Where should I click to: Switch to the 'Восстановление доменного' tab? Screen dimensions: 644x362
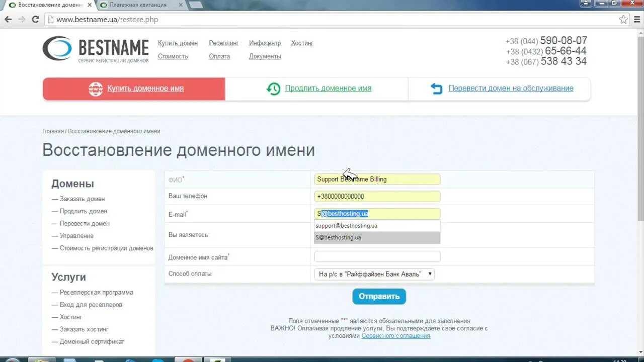click(x=49, y=5)
